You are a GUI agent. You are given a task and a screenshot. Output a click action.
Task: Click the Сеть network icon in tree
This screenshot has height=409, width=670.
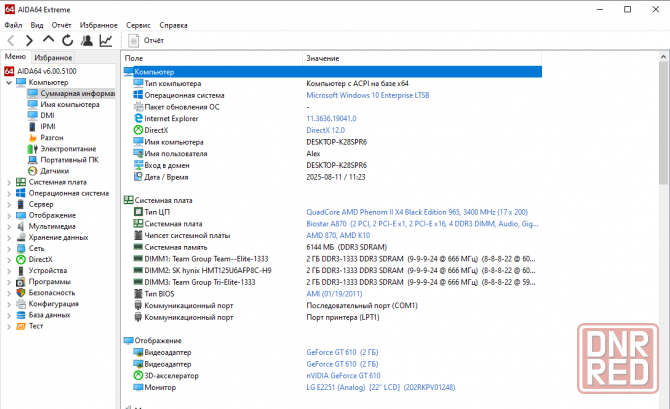21,248
